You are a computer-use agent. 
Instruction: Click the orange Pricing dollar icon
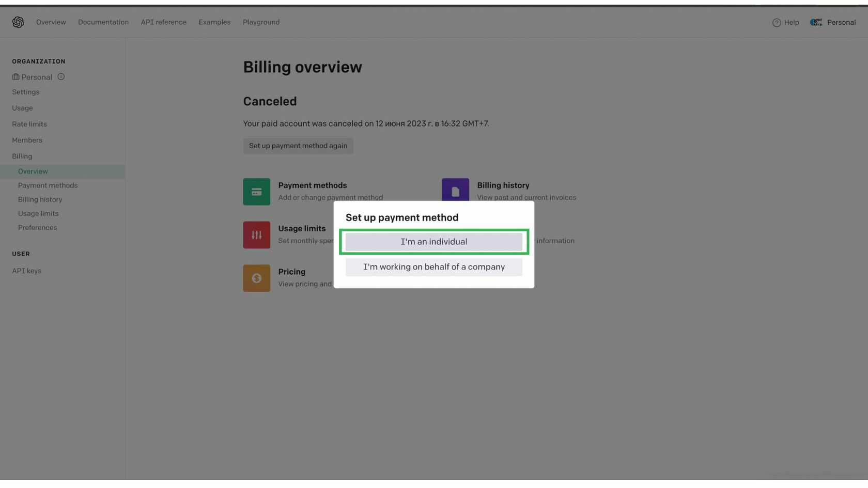[x=256, y=278]
